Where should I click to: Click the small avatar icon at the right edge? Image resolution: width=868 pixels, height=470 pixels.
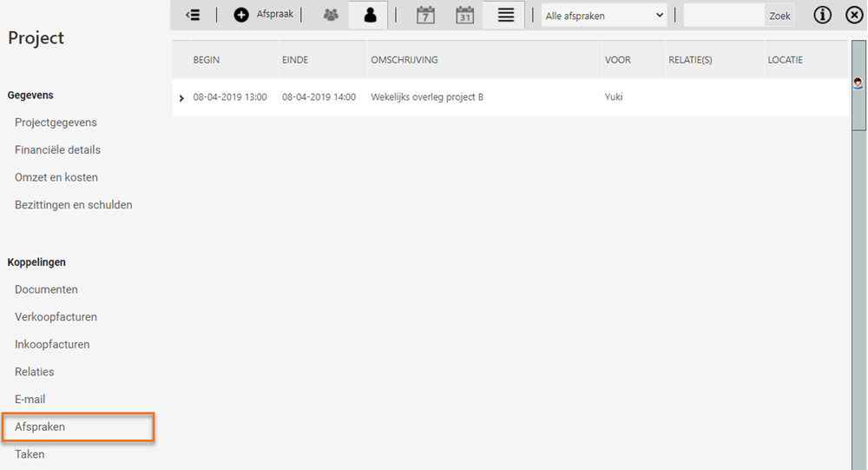point(858,83)
